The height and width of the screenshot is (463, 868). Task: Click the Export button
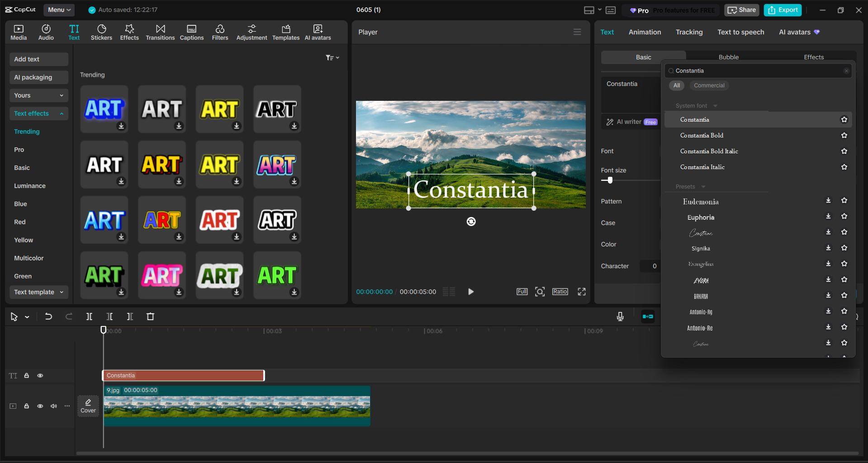pyautogui.click(x=782, y=9)
